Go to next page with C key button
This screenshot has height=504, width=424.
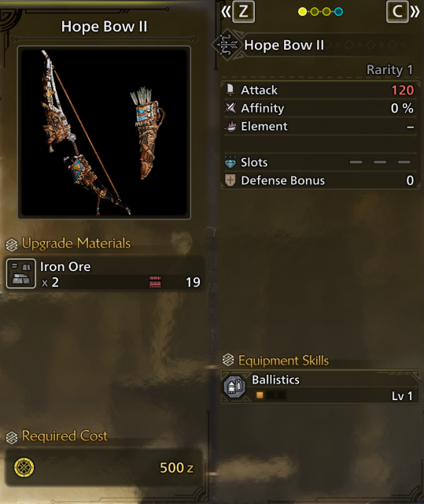pyautogui.click(x=397, y=12)
